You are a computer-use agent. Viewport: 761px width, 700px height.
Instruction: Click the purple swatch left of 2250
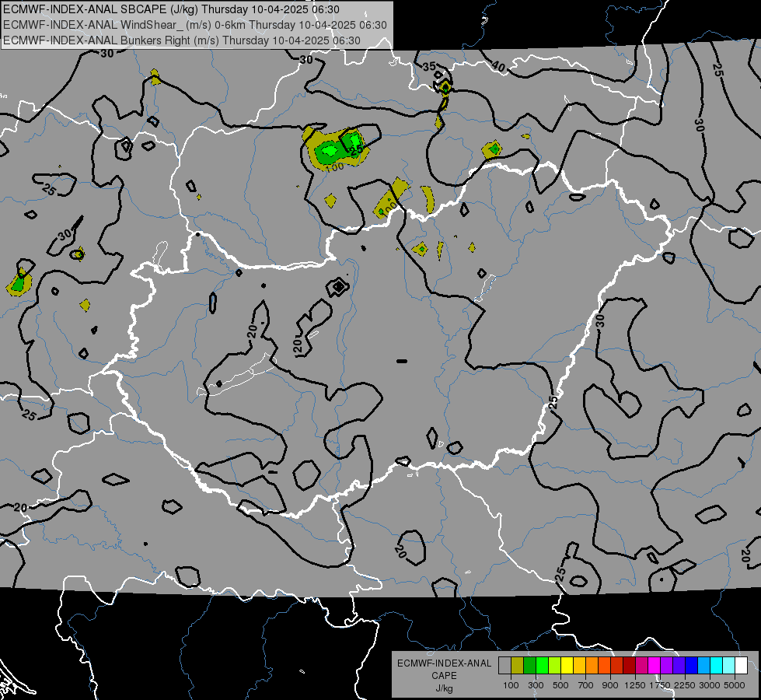(667, 666)
